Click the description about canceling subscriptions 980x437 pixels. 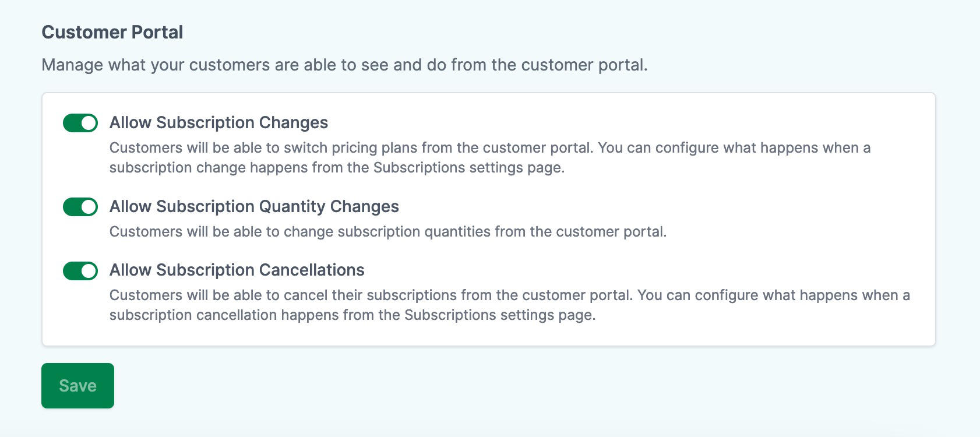[510, 305]
